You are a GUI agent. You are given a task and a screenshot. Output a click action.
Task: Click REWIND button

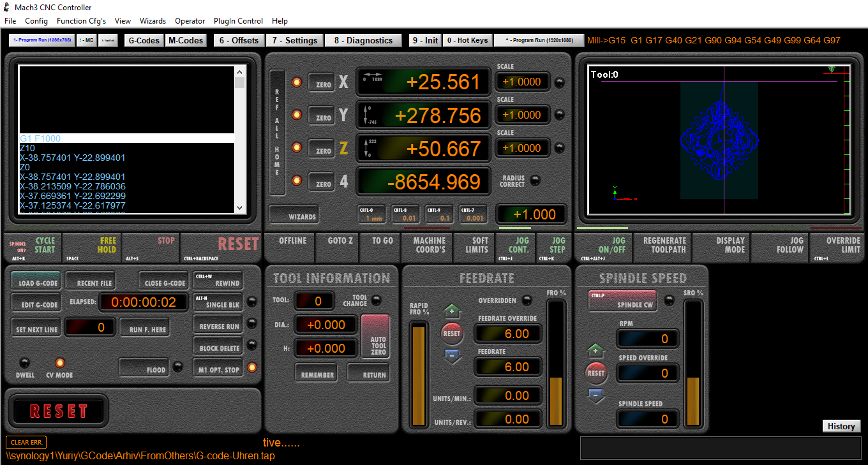click(x=218, y=281)
